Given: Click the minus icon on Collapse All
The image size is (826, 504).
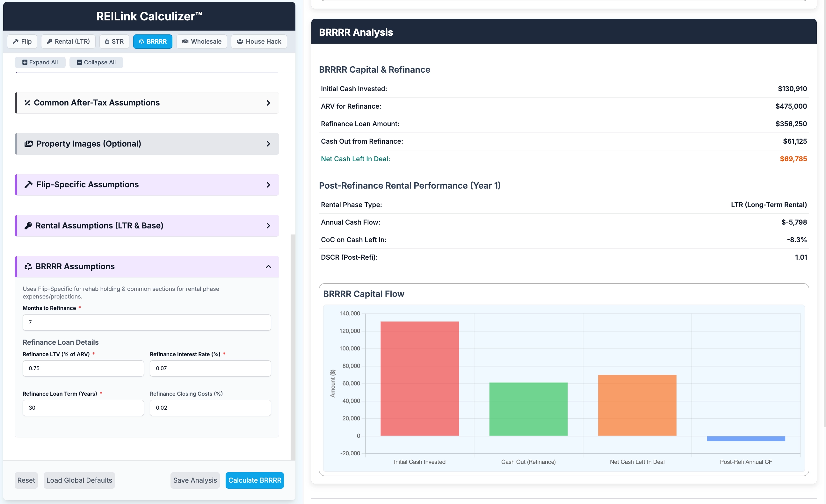Looking at the screenshot, I should (79, 62).
